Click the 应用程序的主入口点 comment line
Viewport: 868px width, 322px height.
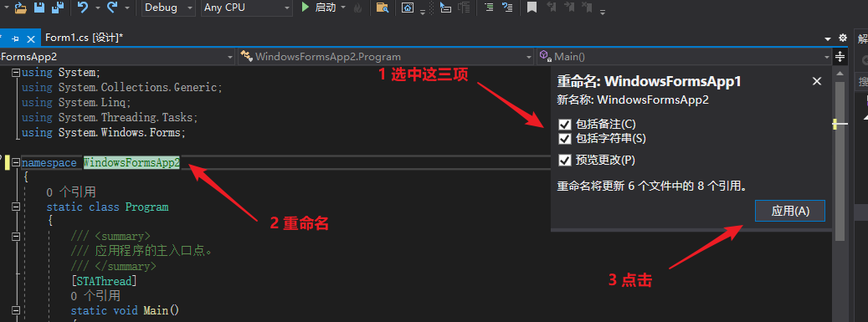click(x=141, y=251)
